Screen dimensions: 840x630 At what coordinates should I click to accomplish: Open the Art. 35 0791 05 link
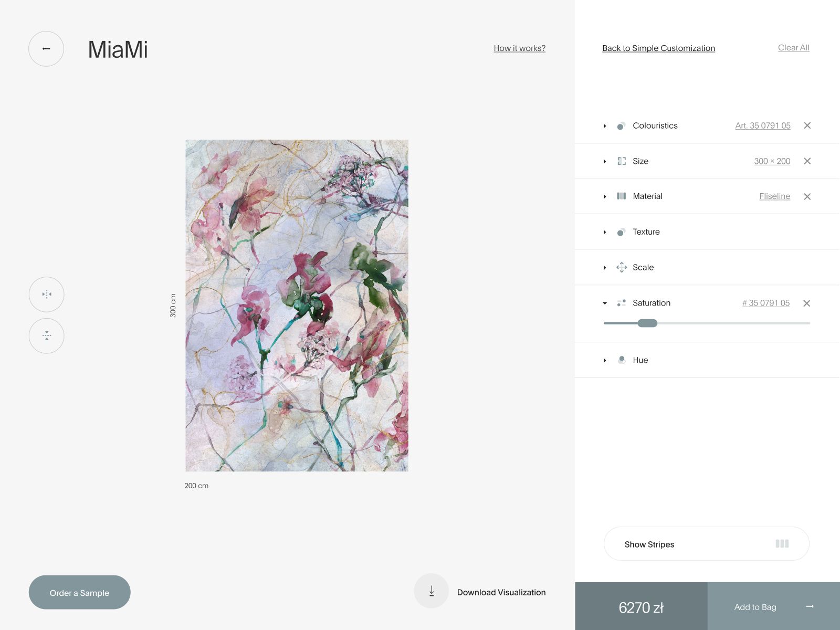click(763, 125)
